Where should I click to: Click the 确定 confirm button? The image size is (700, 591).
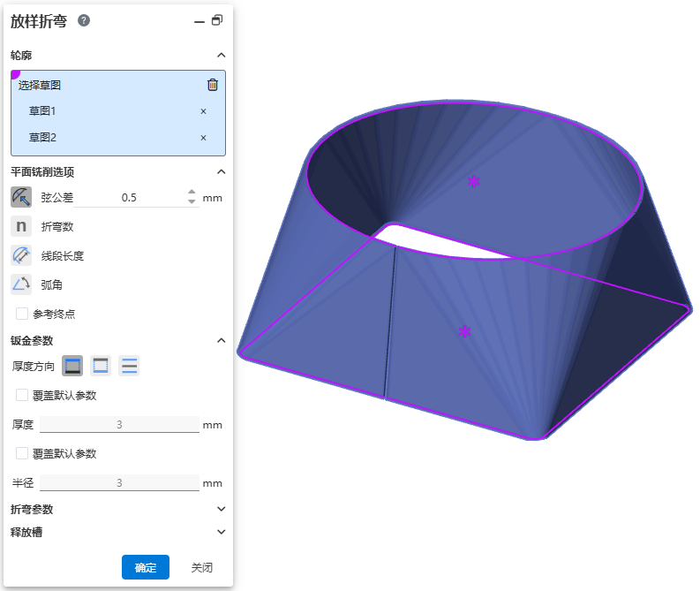pos(145,567)
